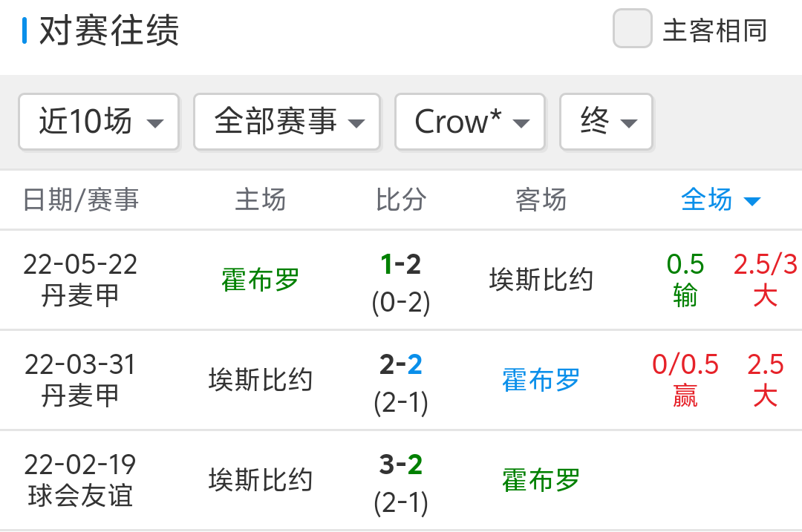
Task: Click the 客场 column header
Action: click(541, 200)
